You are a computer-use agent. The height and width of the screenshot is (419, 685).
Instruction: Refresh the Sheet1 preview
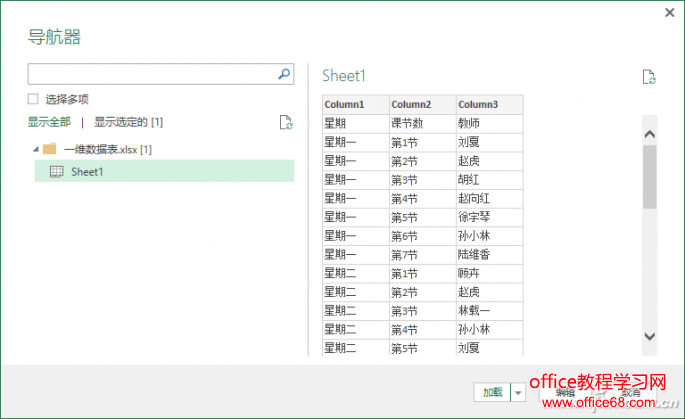point(649,77)
